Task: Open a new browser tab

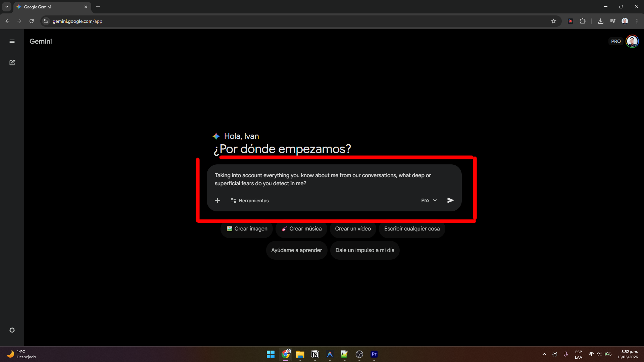Action: coord(98,7)
